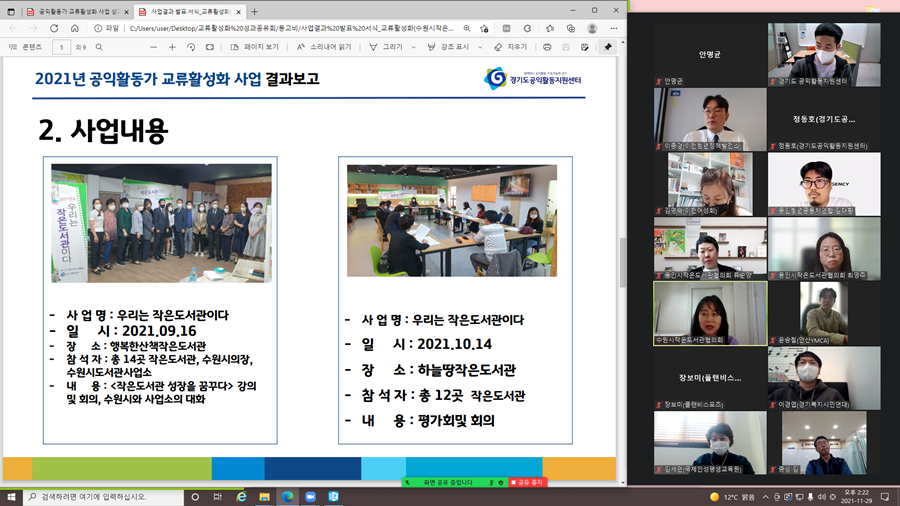The height and width of the screenshot is (506, 900).
Task: Toggle the pin toolbar icon
Action: 608,47
